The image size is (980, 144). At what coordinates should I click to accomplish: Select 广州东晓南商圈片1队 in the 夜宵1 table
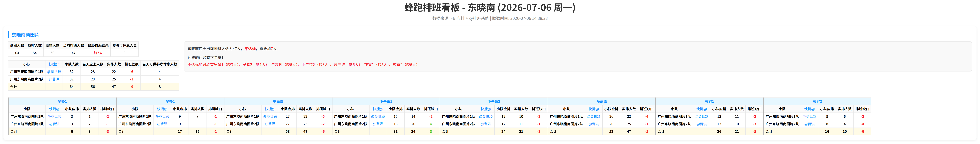pyautogui.click(x=674, y=117)
